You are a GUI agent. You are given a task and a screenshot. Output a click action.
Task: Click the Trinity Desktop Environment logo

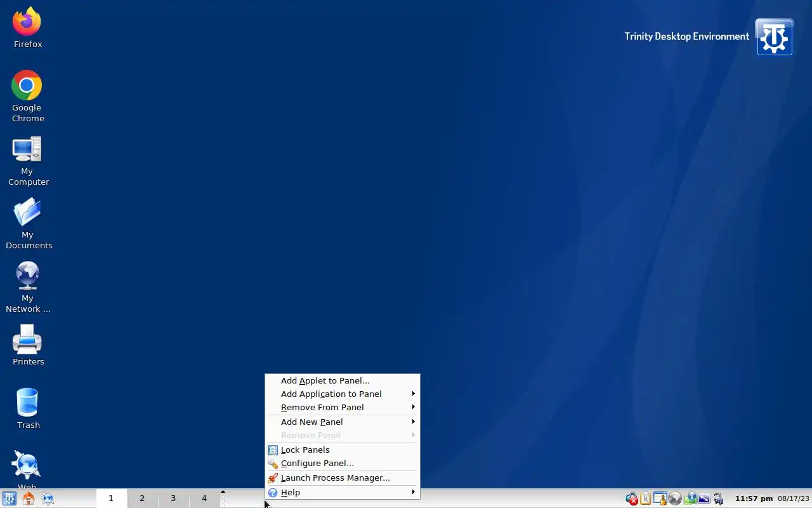pyautogui.click(x=774, y=37)
